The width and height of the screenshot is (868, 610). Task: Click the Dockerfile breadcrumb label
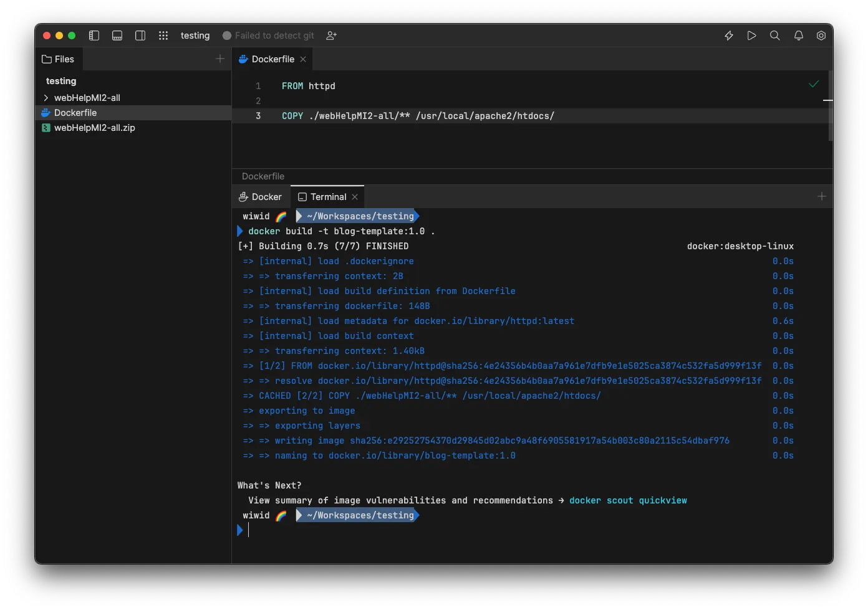pyautogui.click(x=263, y=176)
